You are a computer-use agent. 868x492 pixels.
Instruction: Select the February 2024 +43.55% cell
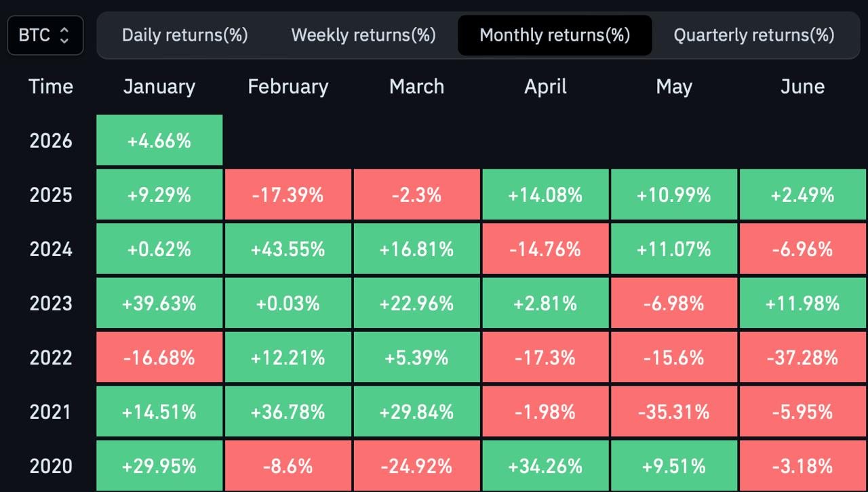(288, 249)
